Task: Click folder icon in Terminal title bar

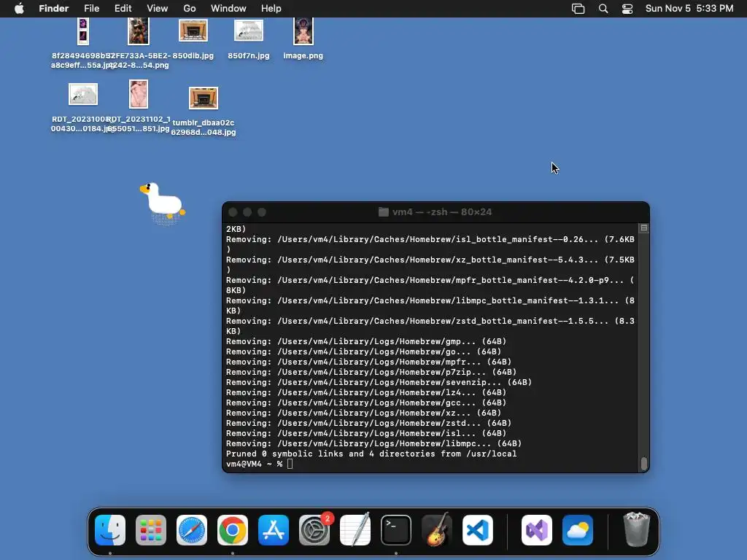Action: tap(384, 212)
